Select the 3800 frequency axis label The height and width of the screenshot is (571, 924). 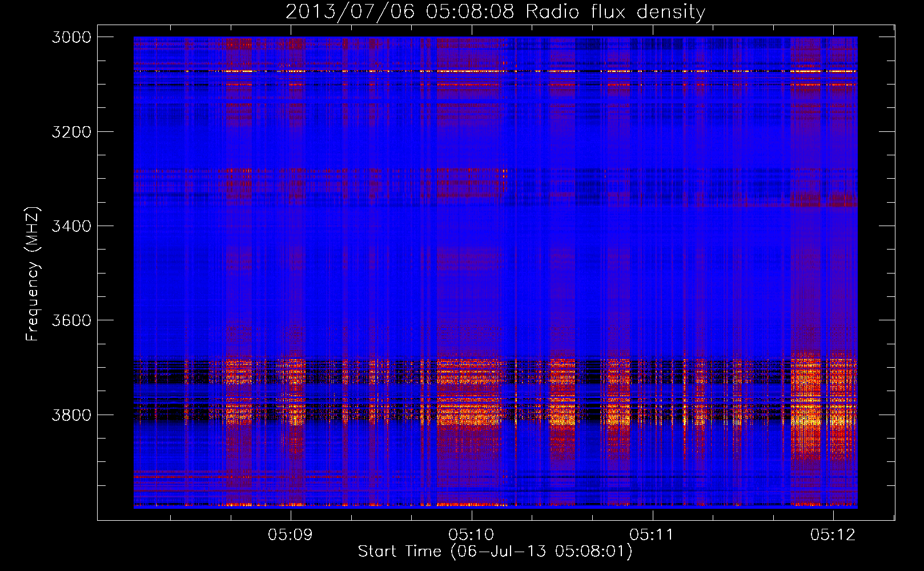(x=71, y=415)
